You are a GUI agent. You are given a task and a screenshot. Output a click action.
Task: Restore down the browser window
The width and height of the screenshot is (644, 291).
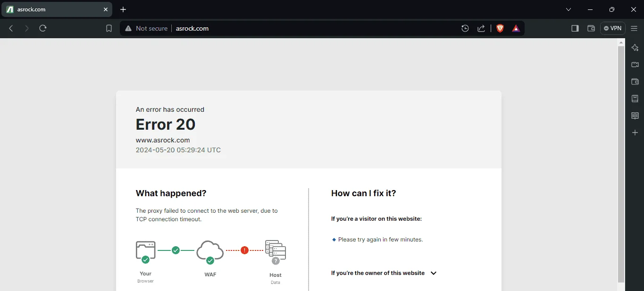(612, 9)
